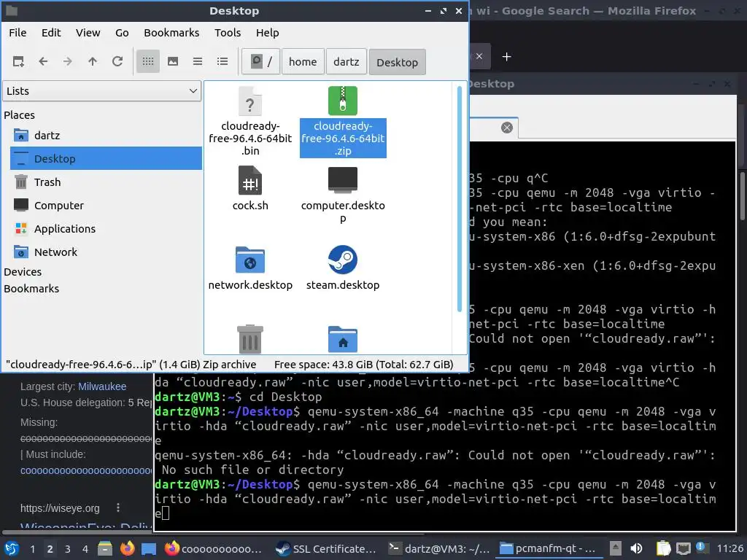
Task: Select the network.desktop folder icon
Action: (250, 260)
